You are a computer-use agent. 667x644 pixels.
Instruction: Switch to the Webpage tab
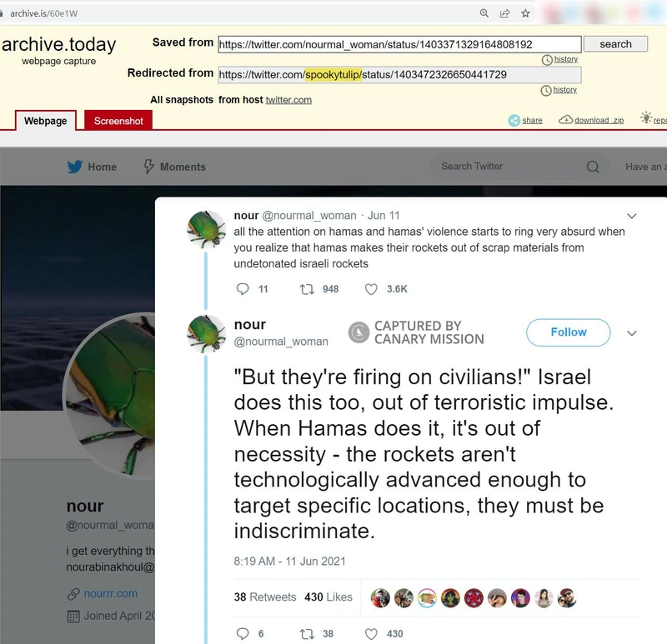pos(46,121)
